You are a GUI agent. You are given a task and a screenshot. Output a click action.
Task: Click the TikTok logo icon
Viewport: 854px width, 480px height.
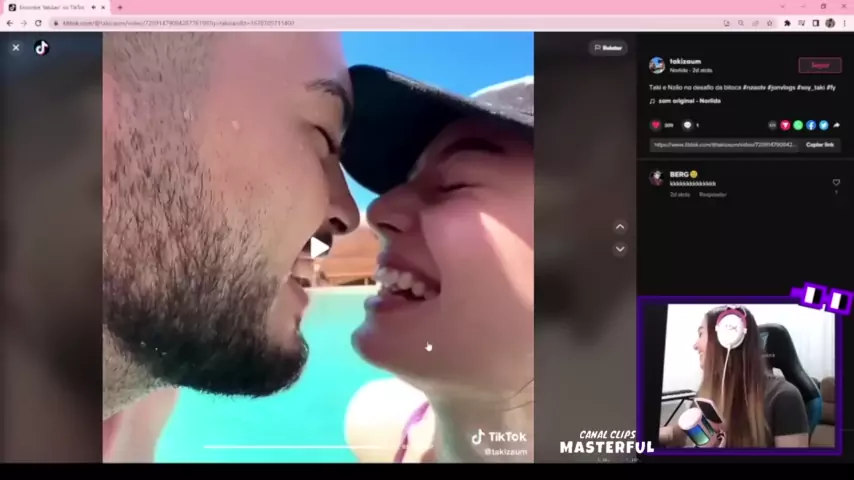41,47
